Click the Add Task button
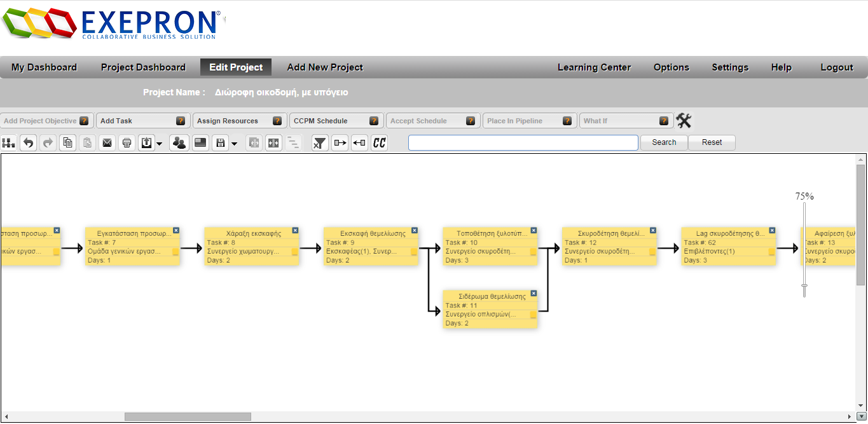This screenshot has width=868, height=424. point(144,121)
